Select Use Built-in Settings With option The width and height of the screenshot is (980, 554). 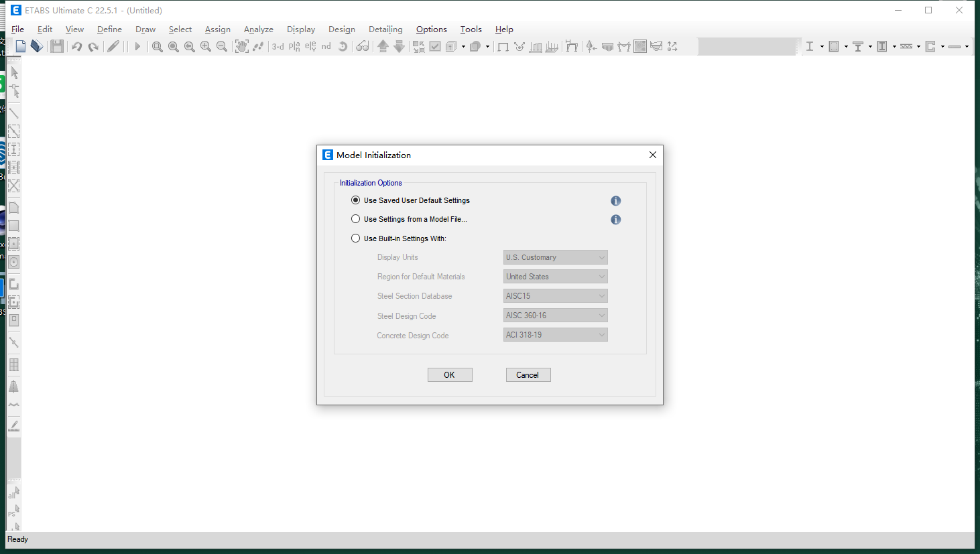[x=399, y=238]
